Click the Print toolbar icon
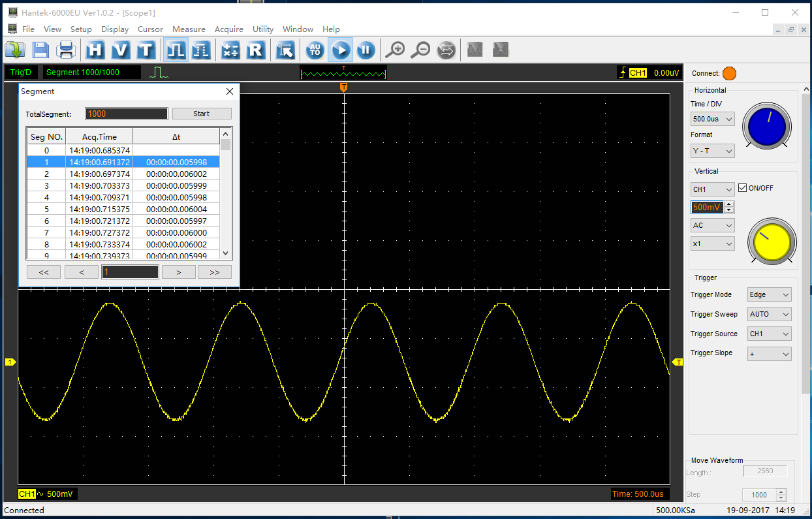Viewport: 812px width, 519px height. coord(66,50)
